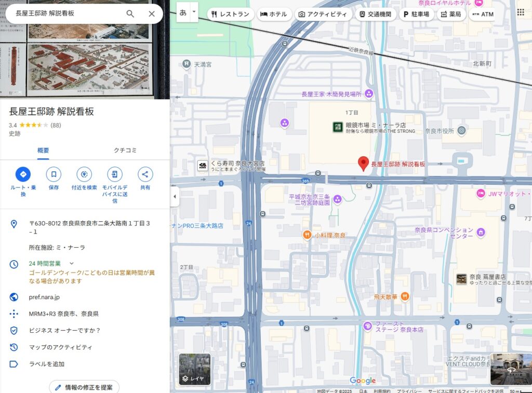This screenshot has height=393, width=532.
Task: Select the JWマリオット hotel marker
Action: click(x=481, y=193)
